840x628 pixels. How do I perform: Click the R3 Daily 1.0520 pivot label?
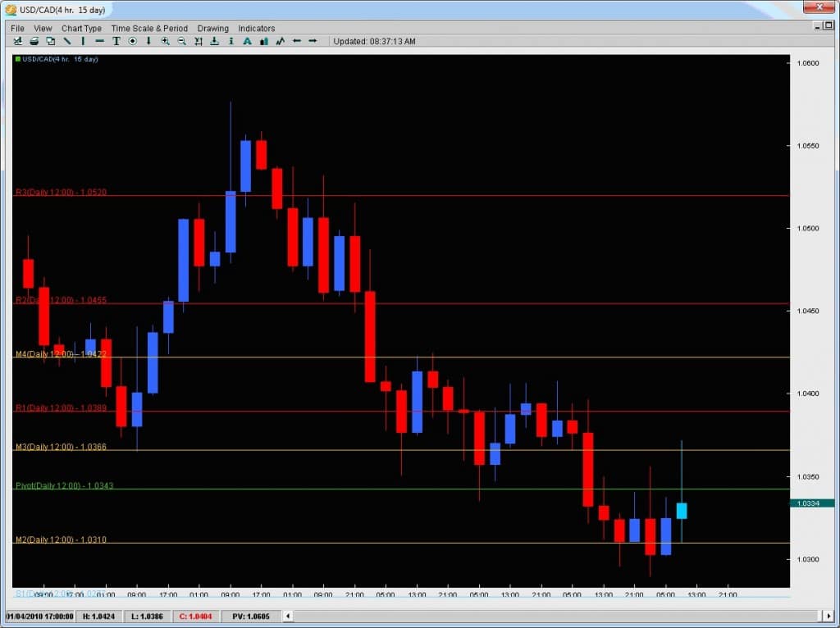click(x=61, y=192)
